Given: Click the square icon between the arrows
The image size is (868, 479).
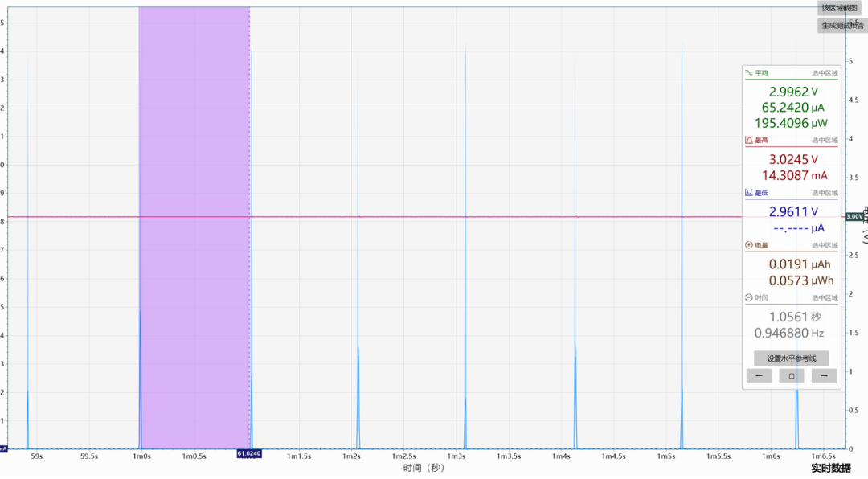Looking at the screenshot, I should (791, 375).
